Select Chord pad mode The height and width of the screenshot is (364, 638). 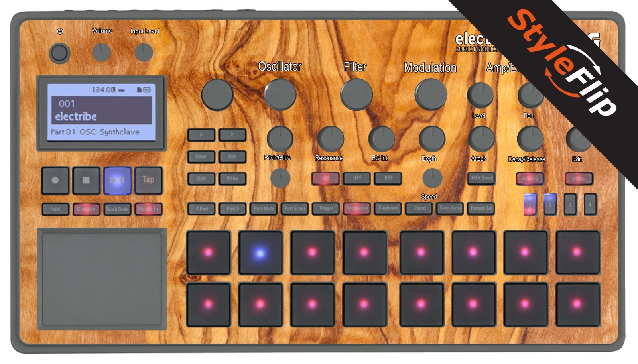click(x=419, y=208)
